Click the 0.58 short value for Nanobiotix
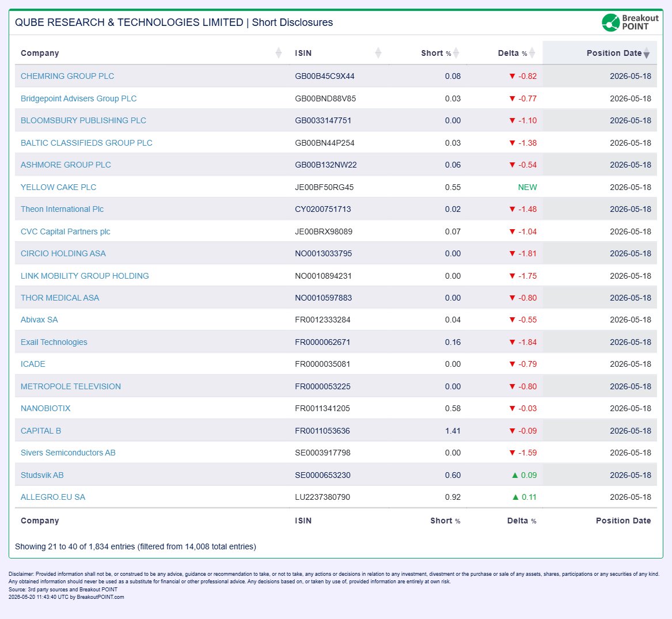 453,408
